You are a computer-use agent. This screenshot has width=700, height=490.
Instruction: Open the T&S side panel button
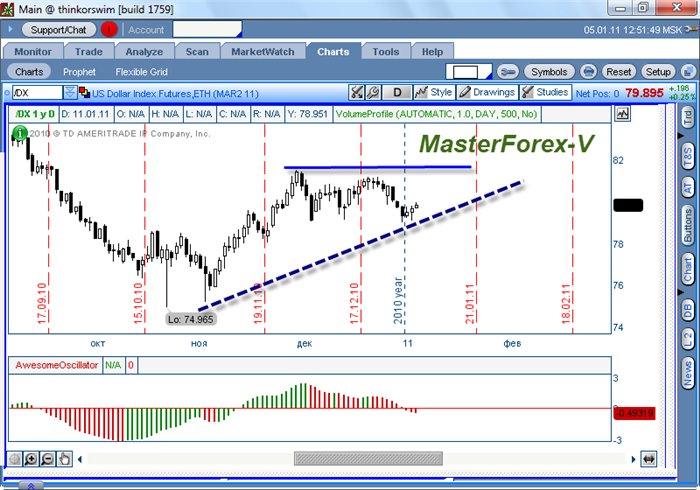pyautogui.click(x=688, y=156)
